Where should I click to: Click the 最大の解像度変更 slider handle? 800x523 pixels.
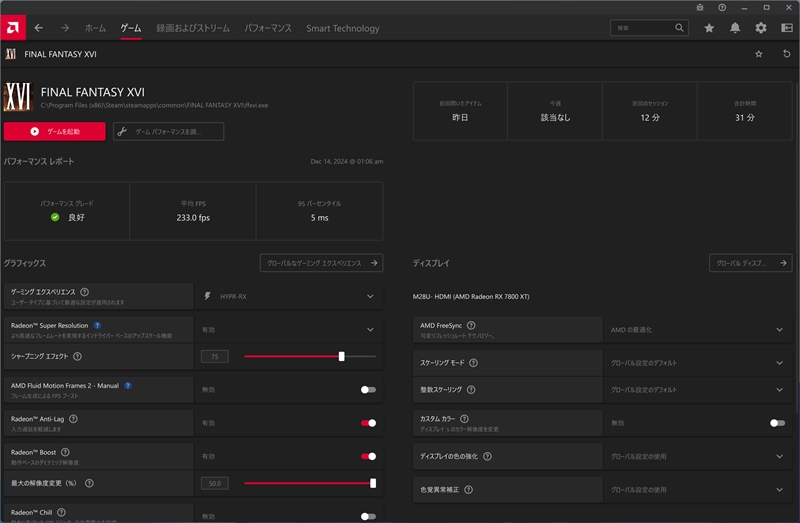tap(373, 483)
